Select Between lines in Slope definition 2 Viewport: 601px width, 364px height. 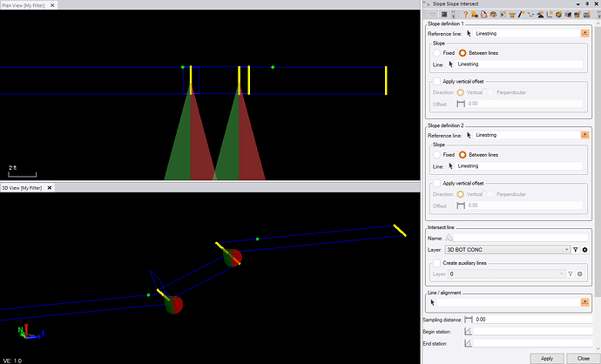463,155
